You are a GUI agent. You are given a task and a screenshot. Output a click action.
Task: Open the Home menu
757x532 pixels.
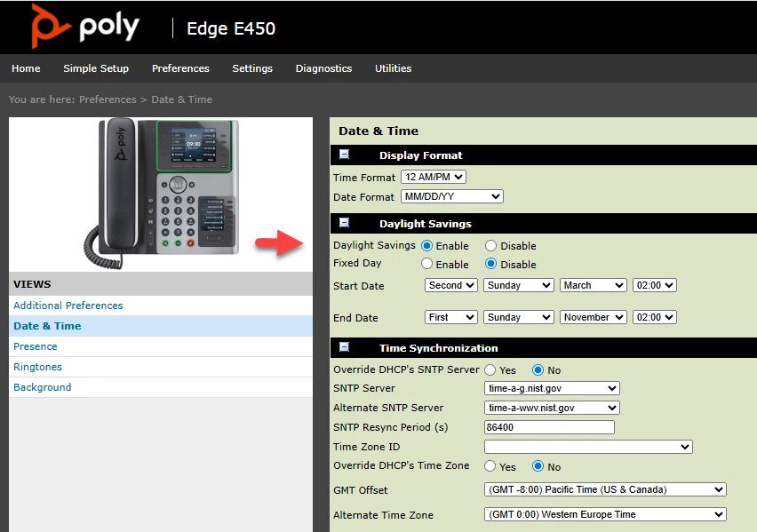(26, 68)
